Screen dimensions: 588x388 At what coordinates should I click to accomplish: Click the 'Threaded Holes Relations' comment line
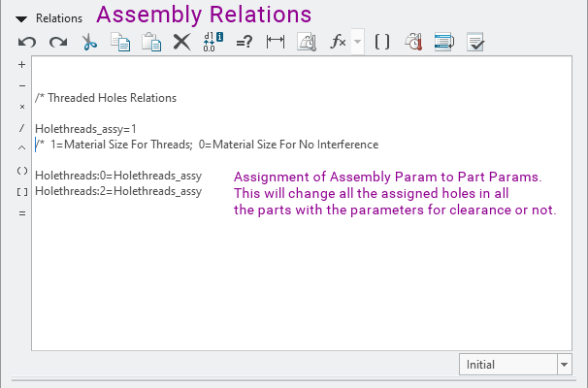[106, 98]
